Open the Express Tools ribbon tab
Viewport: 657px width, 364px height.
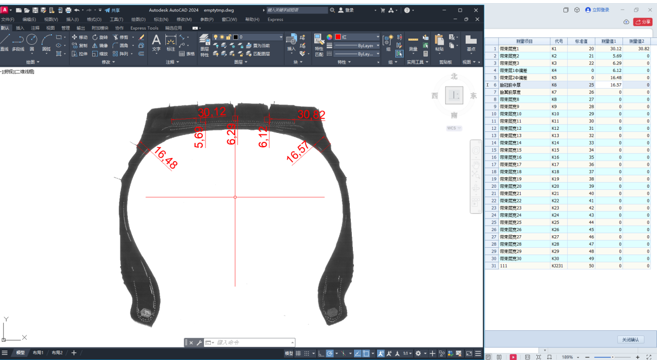click(x=144, y=28)
